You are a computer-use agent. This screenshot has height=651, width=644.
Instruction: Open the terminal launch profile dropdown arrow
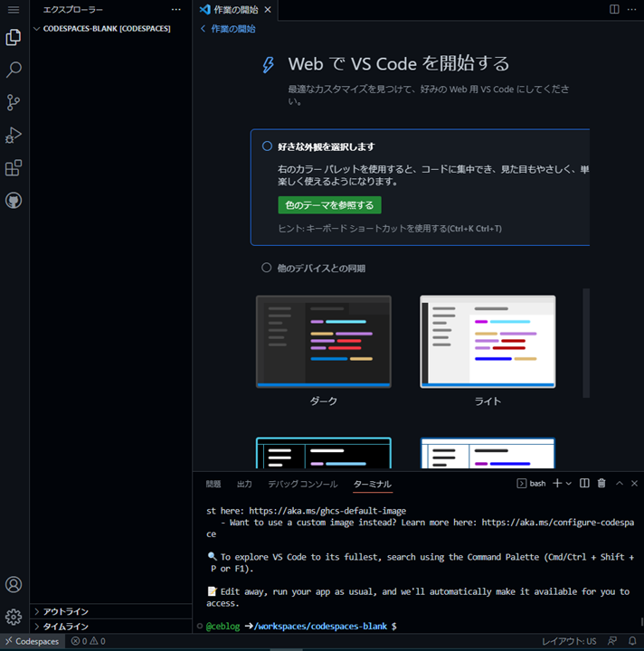[568, 483]
